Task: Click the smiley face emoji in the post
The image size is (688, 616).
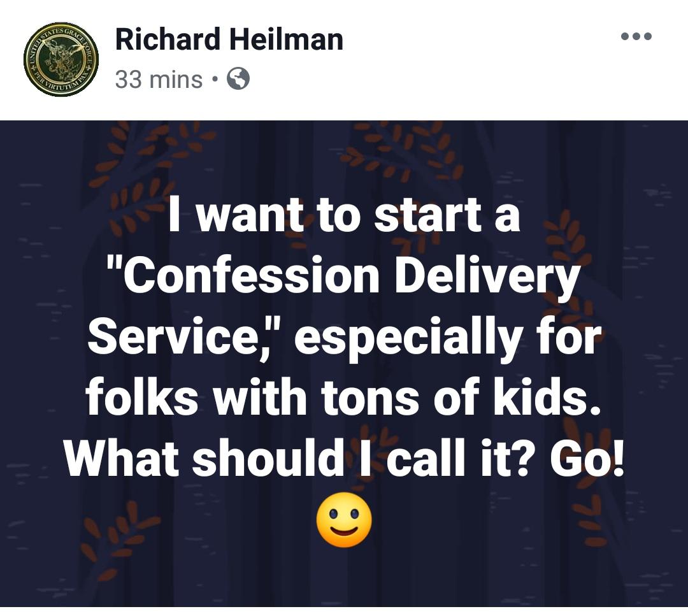Action: coord(344,520)
